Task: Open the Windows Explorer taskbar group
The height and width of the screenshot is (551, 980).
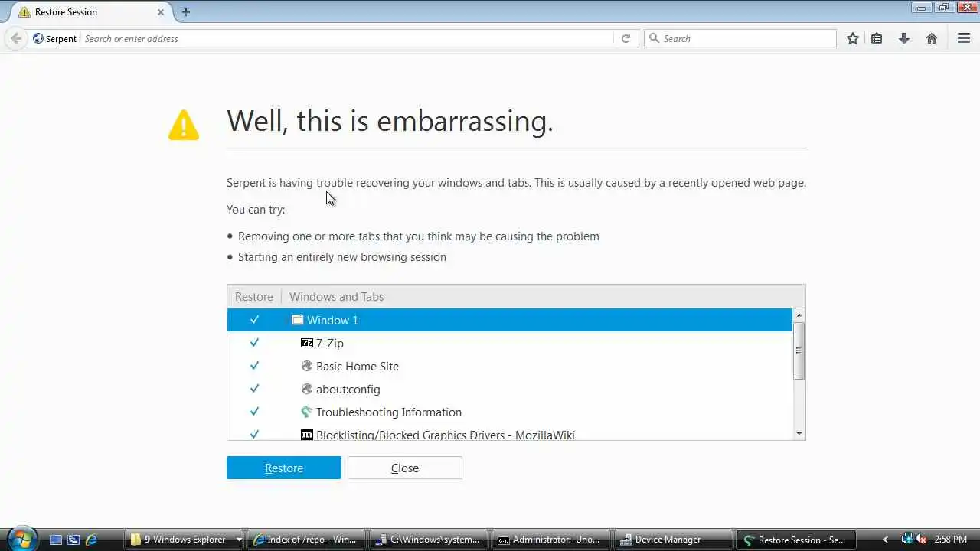Action: click(185, 540)
